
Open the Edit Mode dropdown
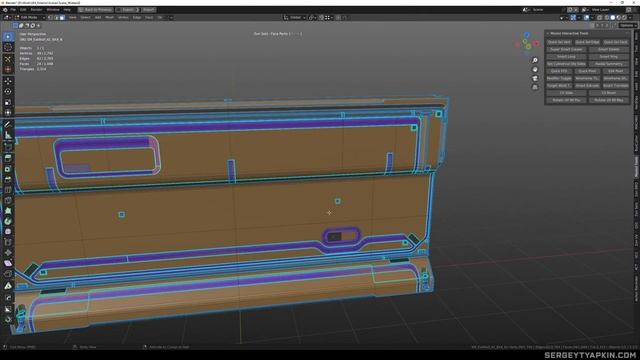[x=29, y=18]
